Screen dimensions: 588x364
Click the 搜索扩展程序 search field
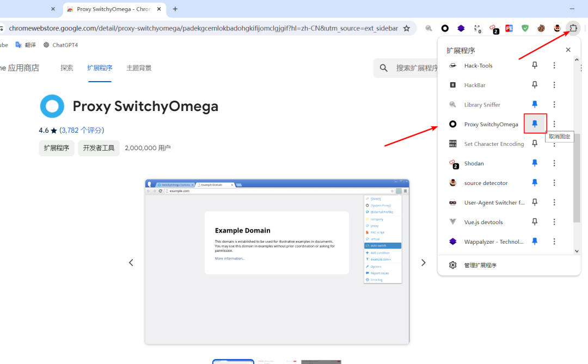pyautogui.click(x=406, y=68)
